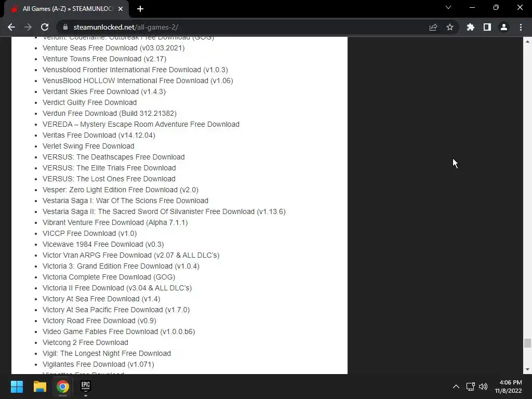
Task: Open Victor Vran ARPG link
Action: (131, 255)
